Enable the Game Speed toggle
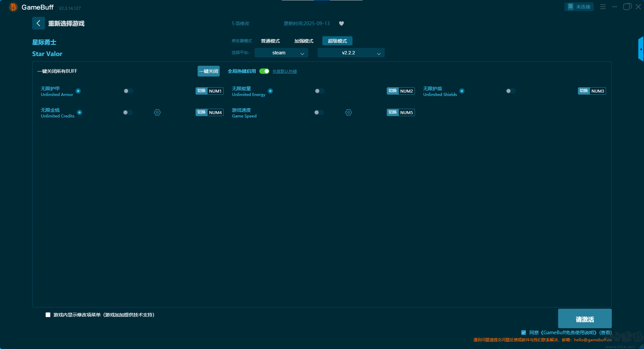 point(319,112)
